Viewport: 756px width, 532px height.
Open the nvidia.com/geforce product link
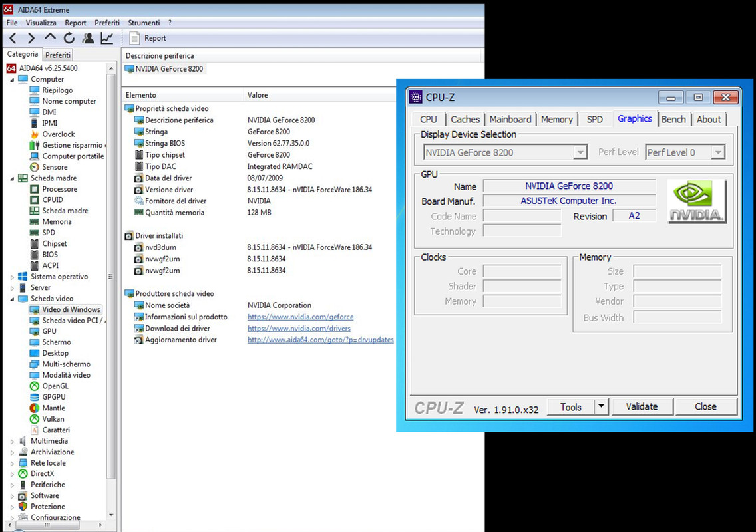click(300, 317)
